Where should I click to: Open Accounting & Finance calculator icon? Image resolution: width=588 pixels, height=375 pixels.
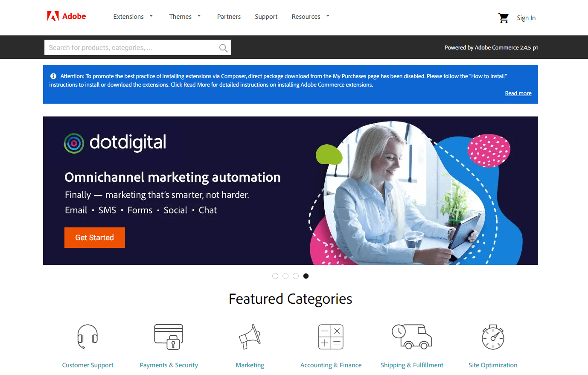[x=331, y=337]
